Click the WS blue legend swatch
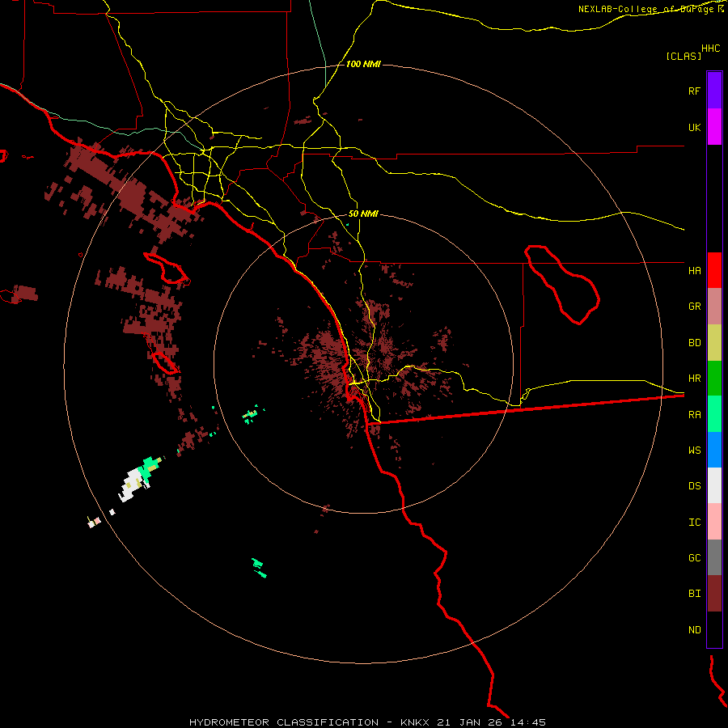Image resolution: width=728 pixels, height=728 pixels. click(x=714, y=450)
